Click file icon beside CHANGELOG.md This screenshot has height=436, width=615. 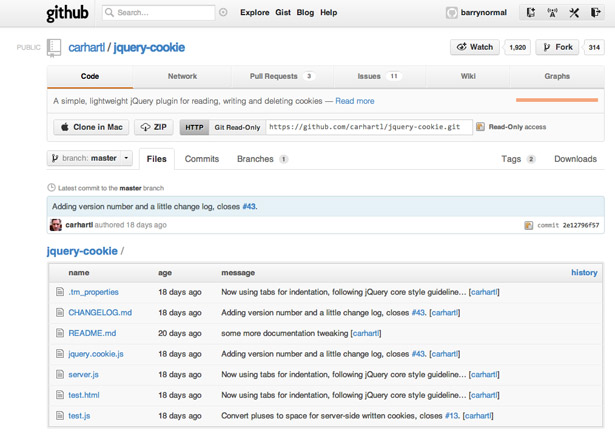[x=60, y=312]
